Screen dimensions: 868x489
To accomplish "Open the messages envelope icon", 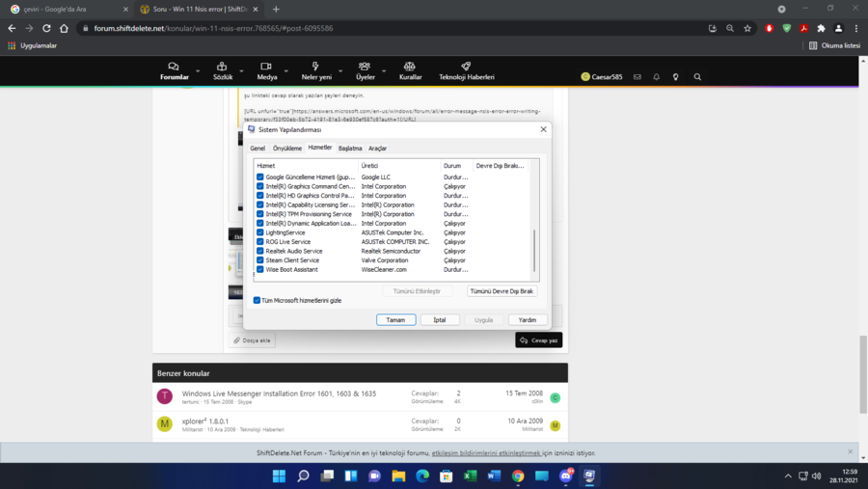I will 637,77.
